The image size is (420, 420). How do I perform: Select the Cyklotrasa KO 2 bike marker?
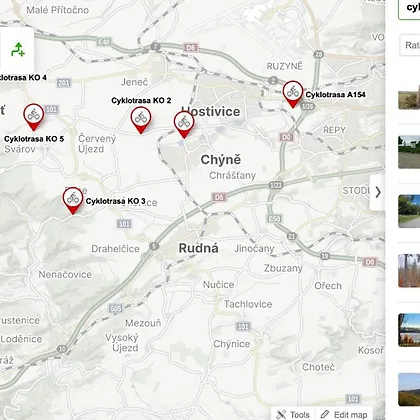pyautogui.click(x=141, y=120)
